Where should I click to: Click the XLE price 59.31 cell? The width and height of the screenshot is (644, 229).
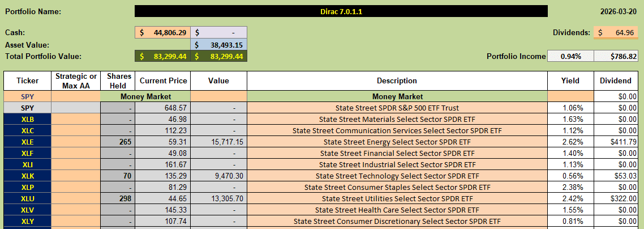tap(164, 142)
